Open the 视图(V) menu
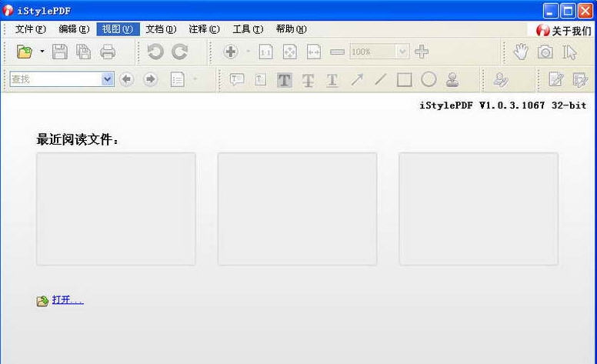This screenshot has height=364, width=597. [x=118, y=29]
